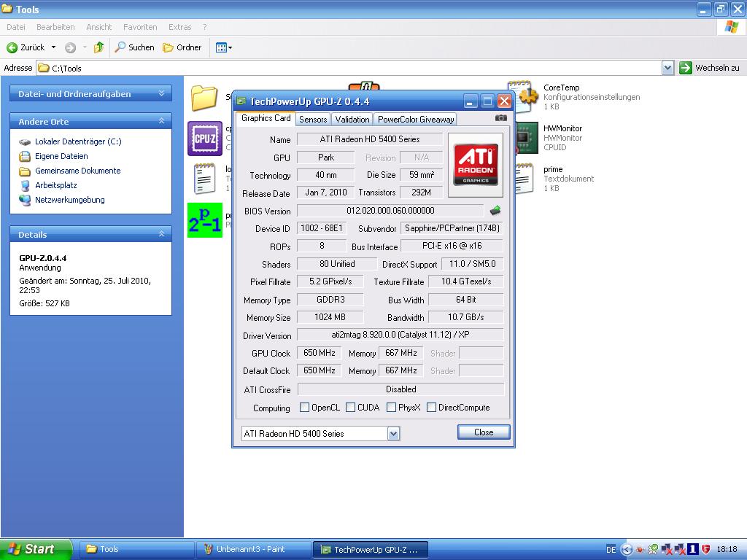Take GPU-Z screenshot with camera icon

[500, 117]
